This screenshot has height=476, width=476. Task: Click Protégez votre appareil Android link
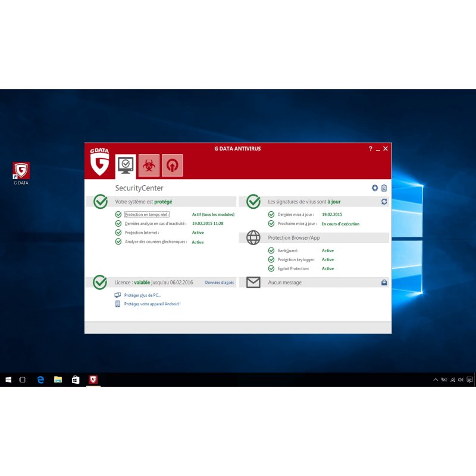[152, 304]
